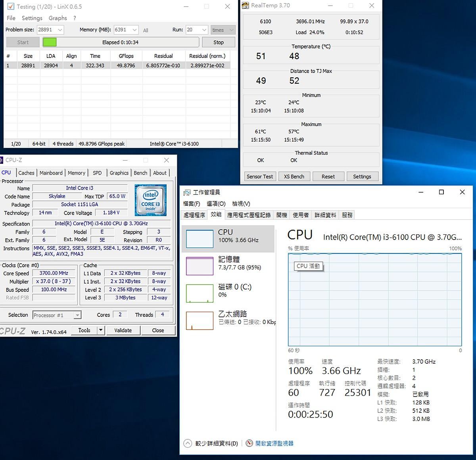Click the RealTemp title bar icon
Image resolution: width=476 pixels, height=460 pixels.
(246, 6)
